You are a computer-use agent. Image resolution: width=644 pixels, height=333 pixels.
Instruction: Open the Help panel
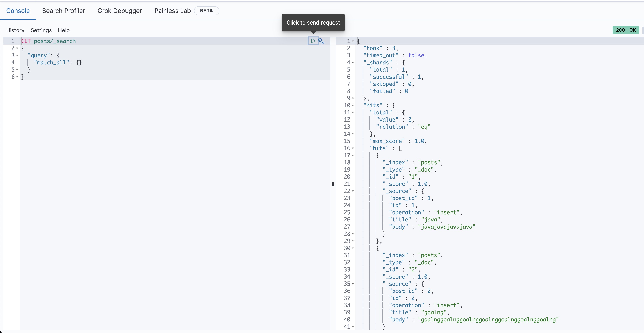[64, 30]
